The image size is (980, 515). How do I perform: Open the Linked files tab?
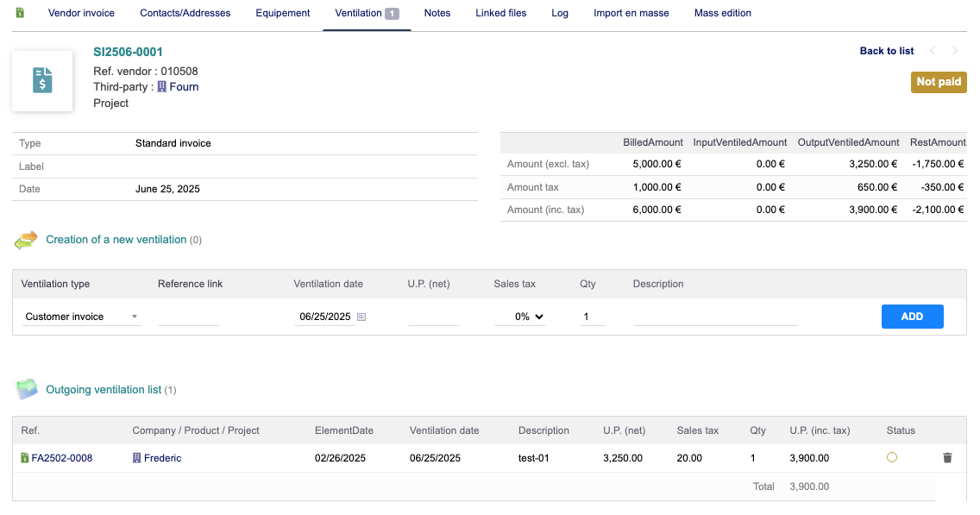point(500,13)
